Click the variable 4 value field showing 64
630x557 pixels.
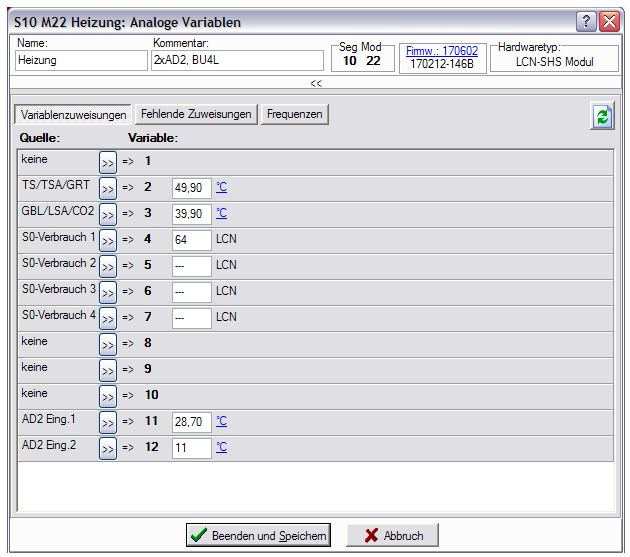coord(191,240)
